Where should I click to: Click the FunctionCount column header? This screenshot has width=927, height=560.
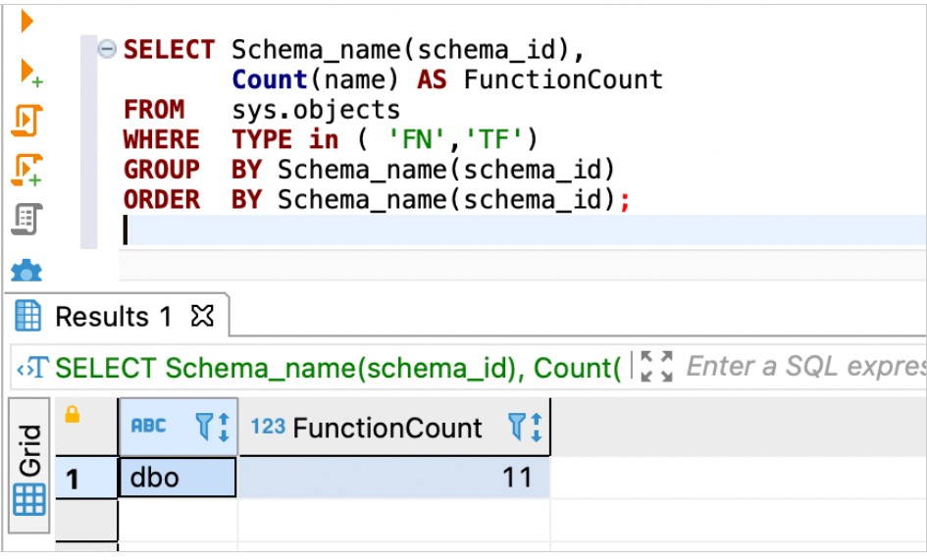(x=386, y=428)
